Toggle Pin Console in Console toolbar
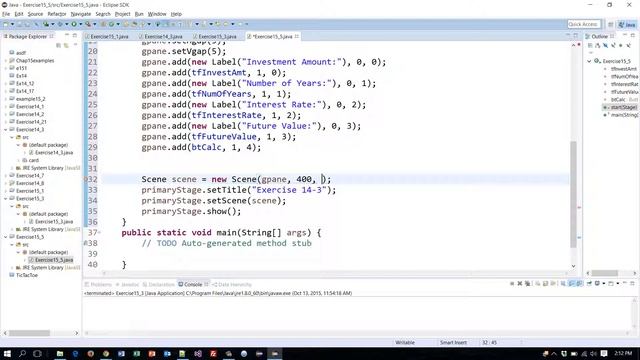The height and width of the screenshot is (360, 640). pos(589,284)
